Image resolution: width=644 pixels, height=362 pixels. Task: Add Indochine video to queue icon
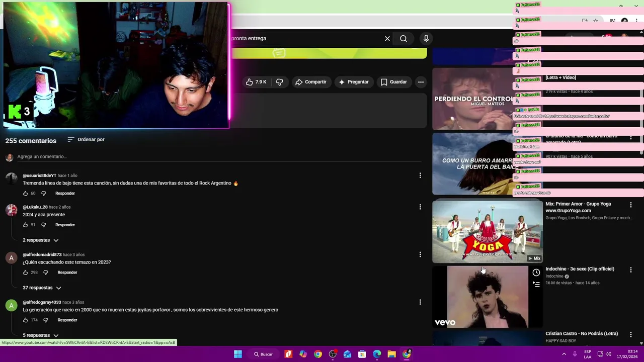536,285
